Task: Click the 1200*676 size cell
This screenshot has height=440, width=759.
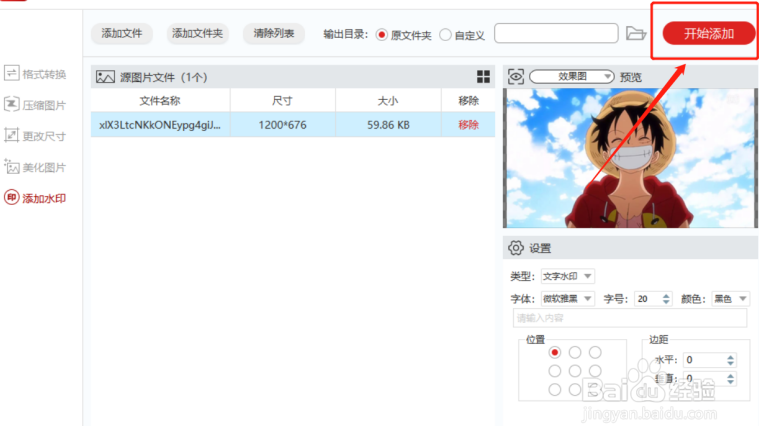Action: click(x=282, y=125)
